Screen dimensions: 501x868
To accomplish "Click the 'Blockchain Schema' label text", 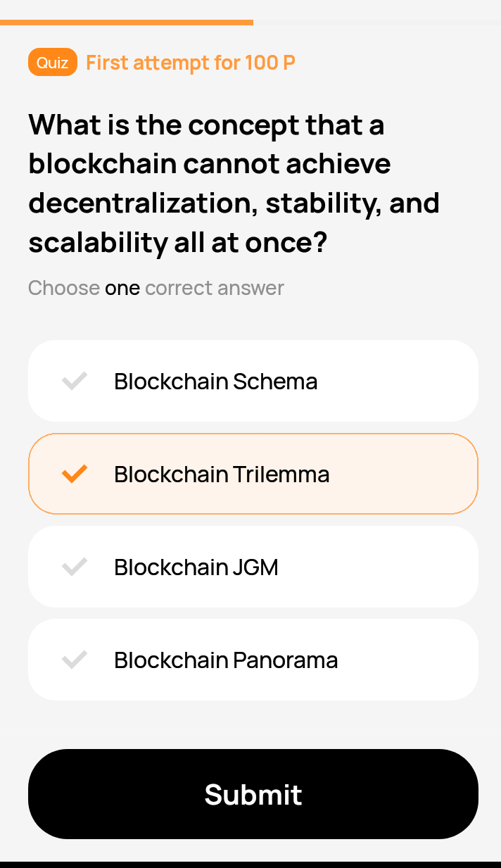I will tap(215, 381).
